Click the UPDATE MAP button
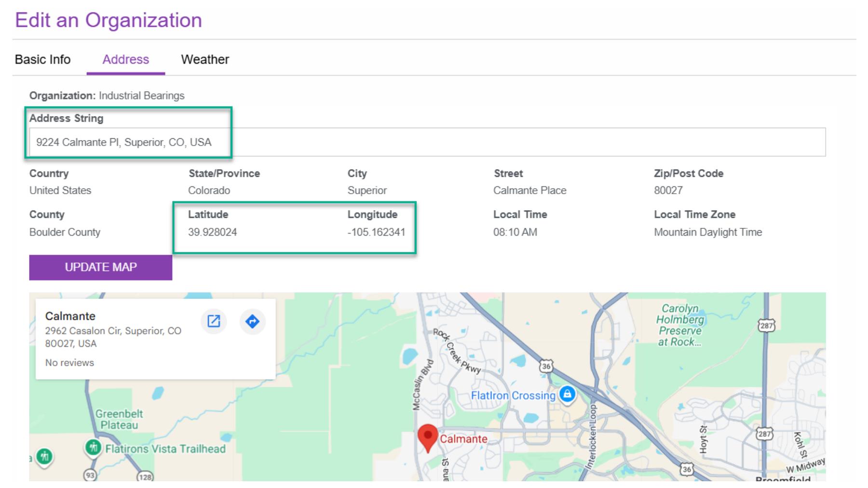The width and height of the screenshot is (868, 488). (x=101, y=267)
